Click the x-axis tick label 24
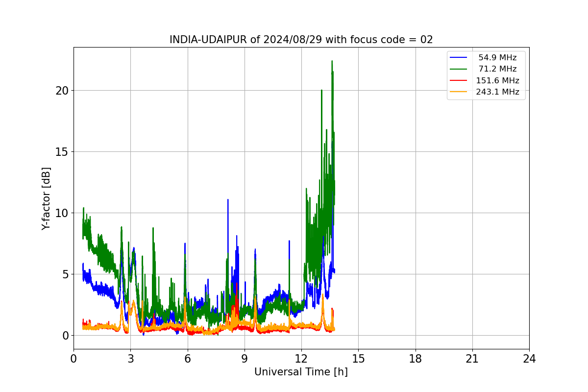Image resolution: width=588 pixels, height=392 pixels. pos(529,359)
